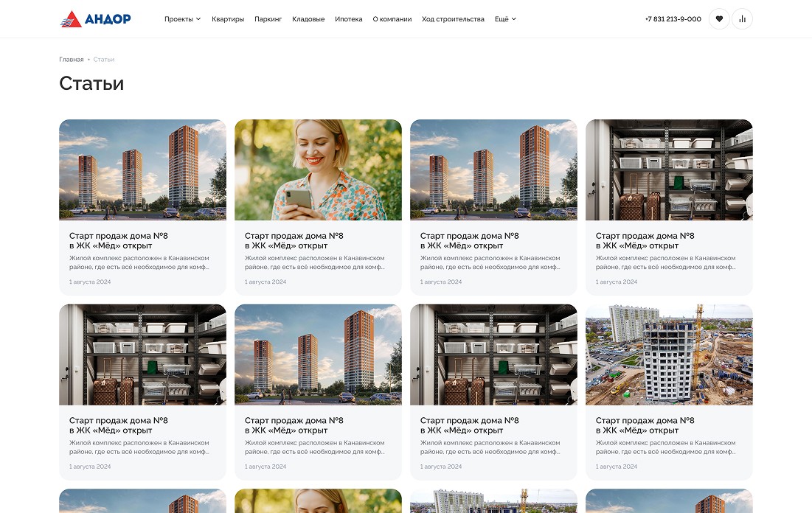The height and width of the screenshot is (513, 812).
Task: Call the phone number +7 831 213-9-000
Action: (x=673, y=19)
